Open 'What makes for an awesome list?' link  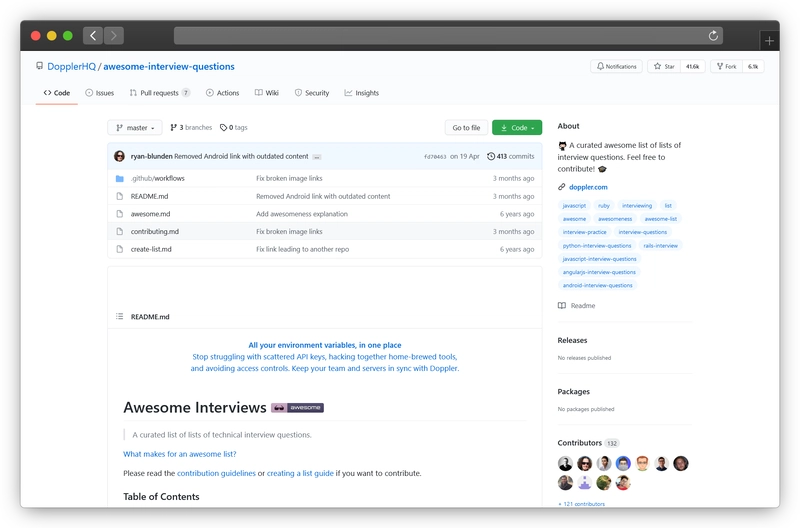(180, 454)
